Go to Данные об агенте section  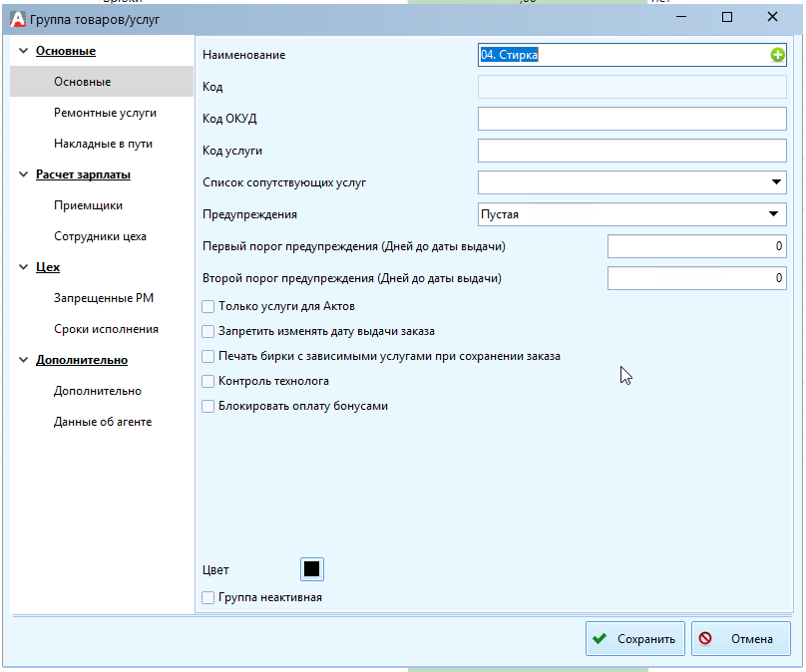pyautogui.click(x=102, y=422)
